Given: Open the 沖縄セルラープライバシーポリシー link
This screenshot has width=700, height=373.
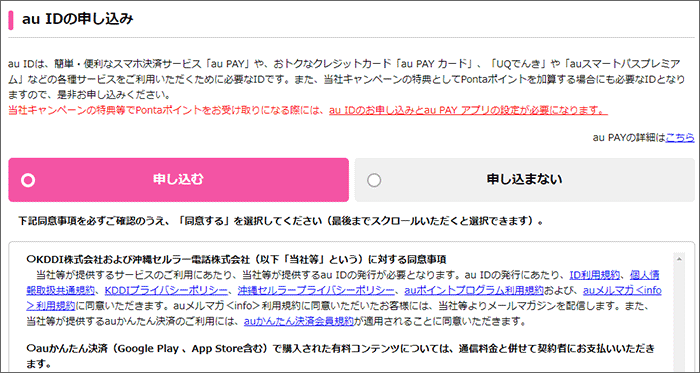Looking at the screenshot, I should click(x=316, y=291).
